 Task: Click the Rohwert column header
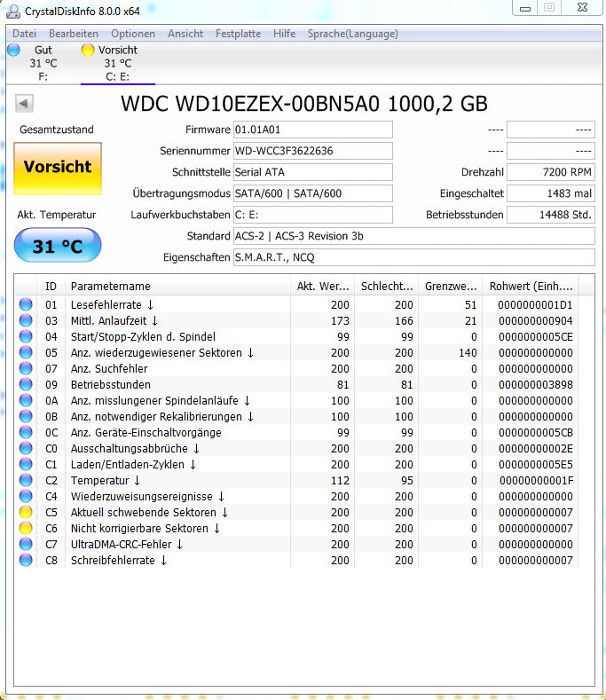(x=531, y=287)
